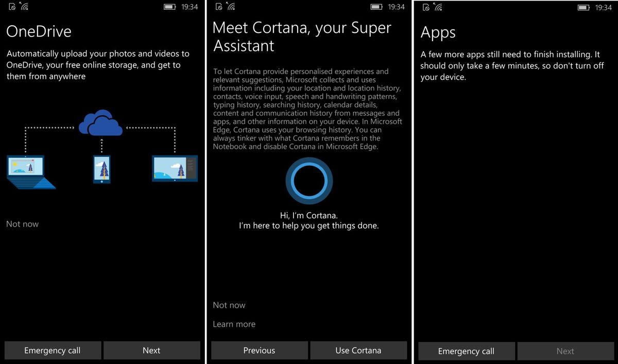
Task: Click the monitor illustration on OneDrive screen
Action: pos(174,167)
